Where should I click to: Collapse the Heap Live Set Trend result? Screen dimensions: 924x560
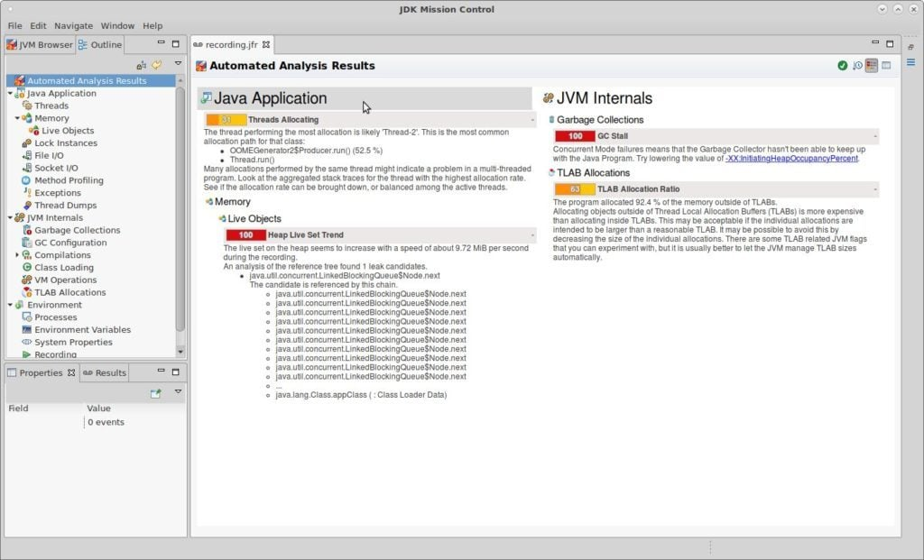(532, 235)
